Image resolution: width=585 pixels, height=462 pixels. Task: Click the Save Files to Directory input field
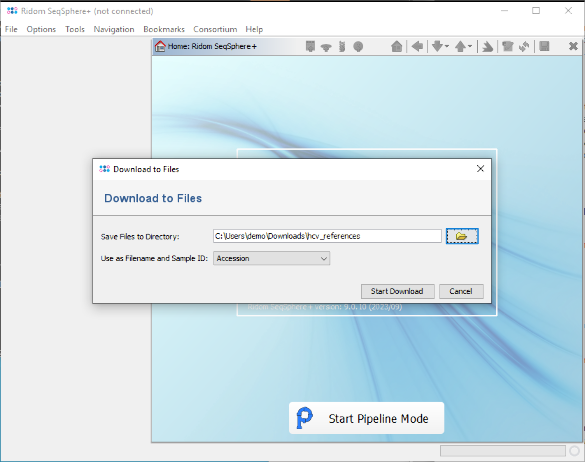coord(327,236)
